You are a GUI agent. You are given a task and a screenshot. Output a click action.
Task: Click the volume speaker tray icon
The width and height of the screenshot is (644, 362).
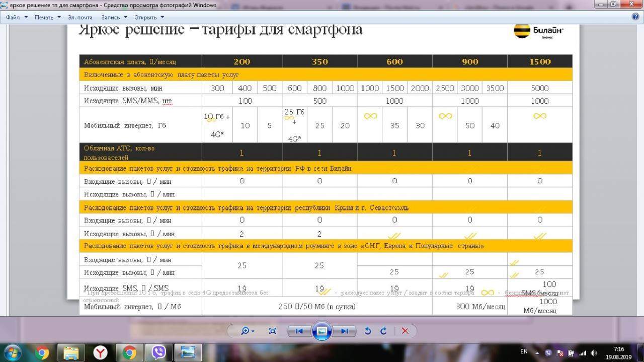(x=594, y=353)
